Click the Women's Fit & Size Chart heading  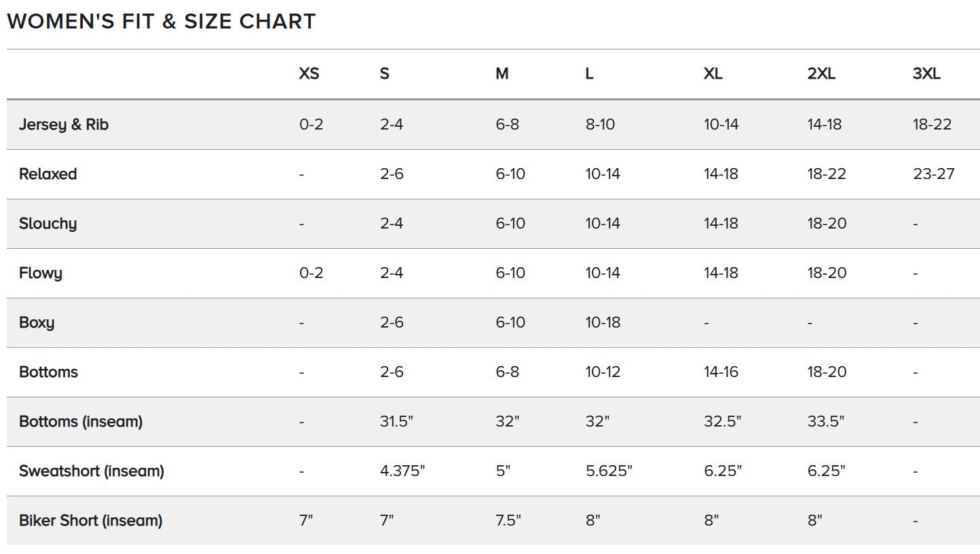[x=162, y=21]
